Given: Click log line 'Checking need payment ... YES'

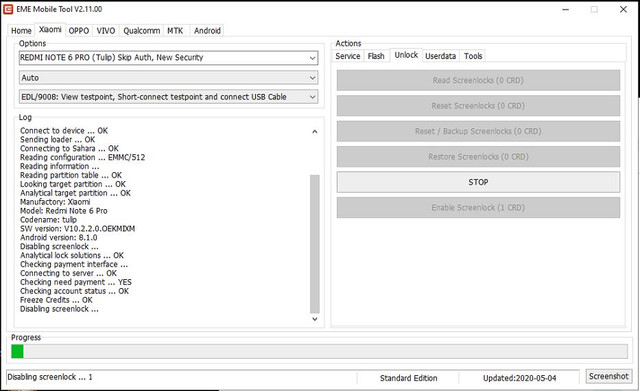Looking at the screenshot, I should click(x=76, y=282).
